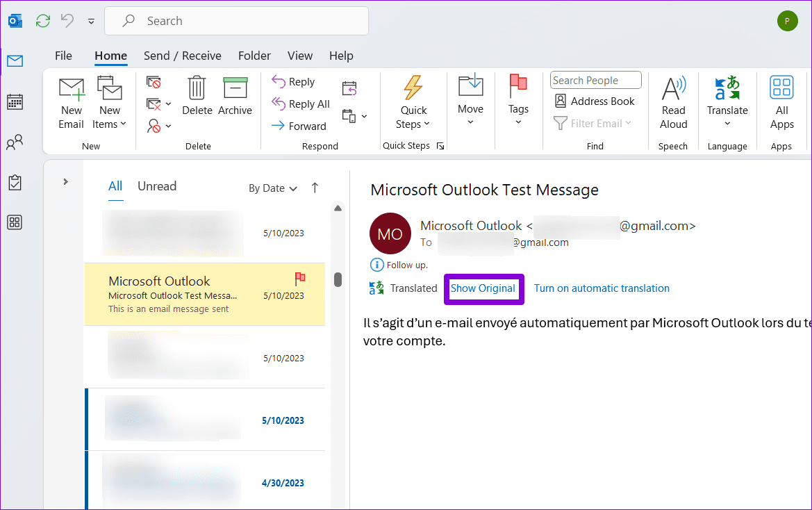
Task: Turn on automatic translation
Action: (x=602, y=288)
